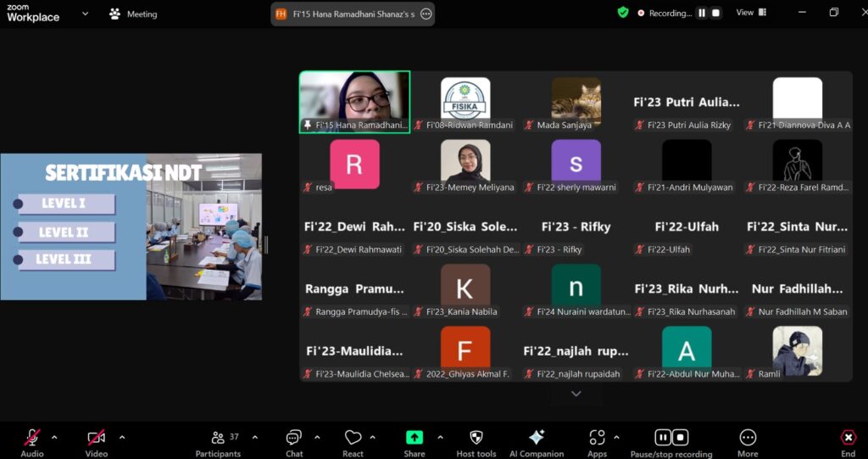Viewport: 868px width, 459px height.
Task: Launch the AI Companion
Action: [x=537, y=438]
